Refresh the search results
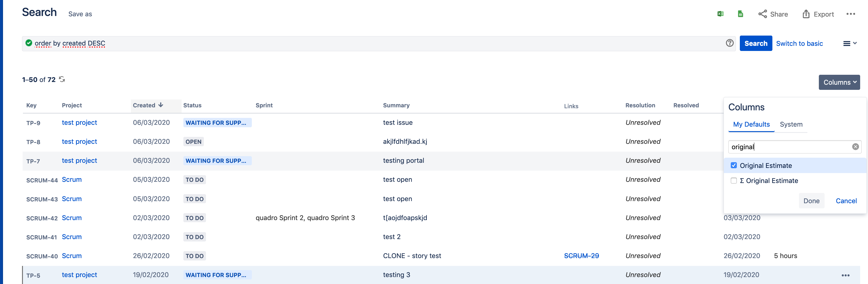The image size is (868, 284). (x=62, y=79)
